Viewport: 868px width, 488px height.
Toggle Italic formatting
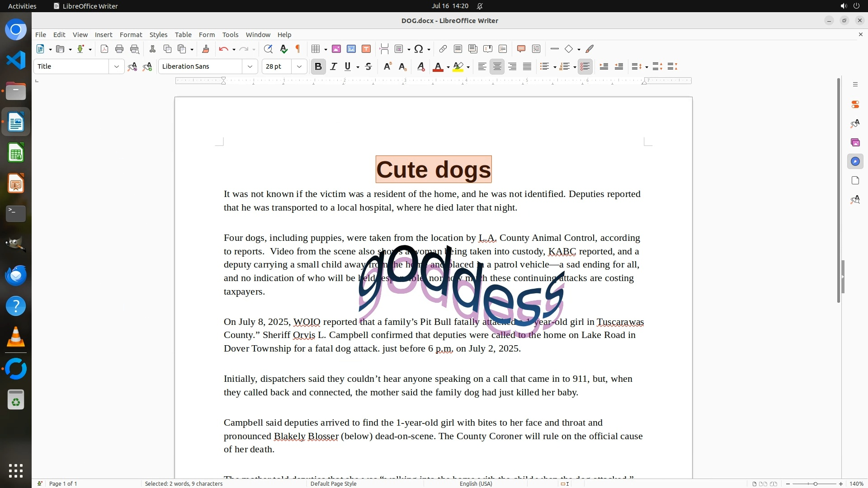pyautogui.click(x=334, y=66)
